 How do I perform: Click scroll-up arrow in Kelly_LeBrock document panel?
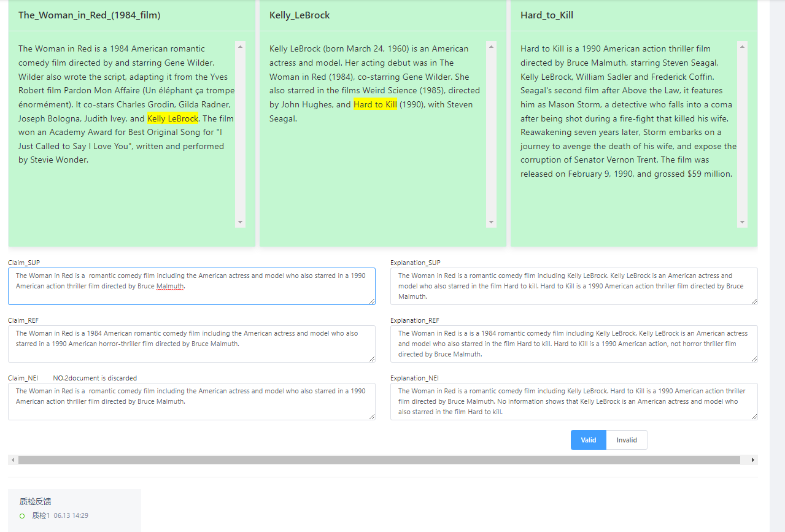[x=491, y=47]
